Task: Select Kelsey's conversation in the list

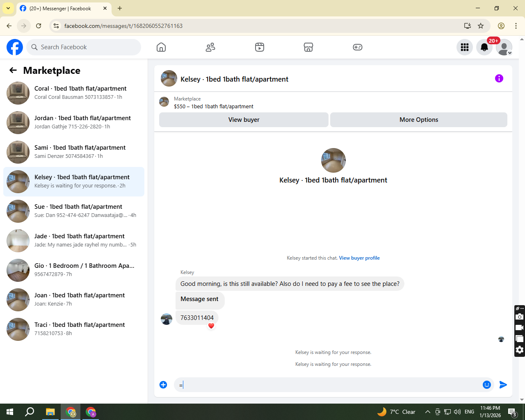Action: point(74,182)
